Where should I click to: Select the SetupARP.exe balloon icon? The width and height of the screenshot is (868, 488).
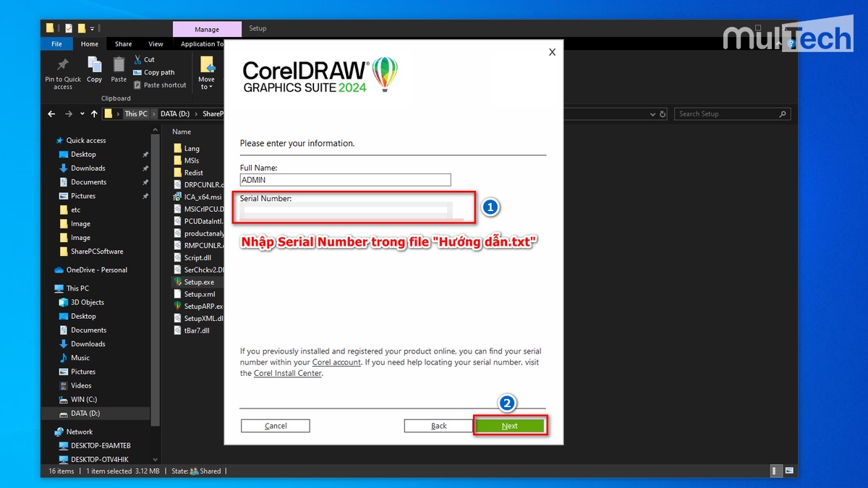pos(177,306)
